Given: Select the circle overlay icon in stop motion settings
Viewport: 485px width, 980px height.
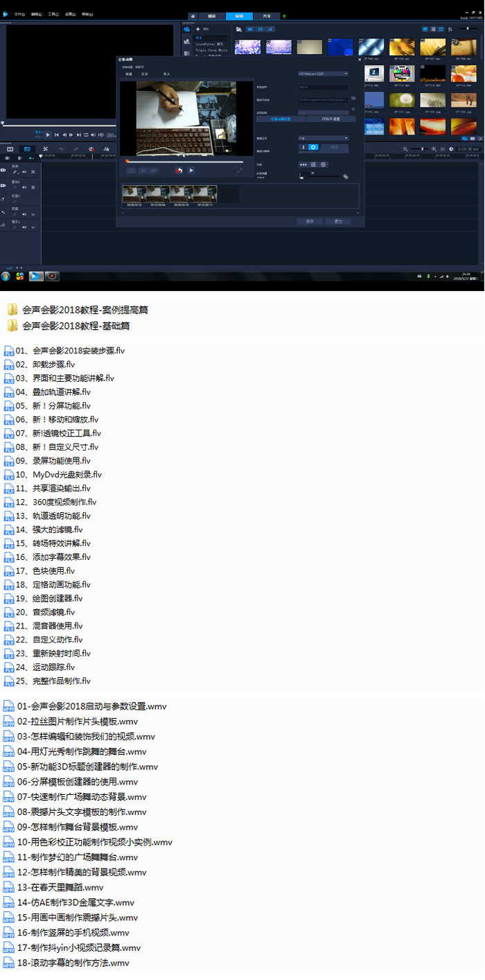Looking at the screenshot, I should [323, 164].
